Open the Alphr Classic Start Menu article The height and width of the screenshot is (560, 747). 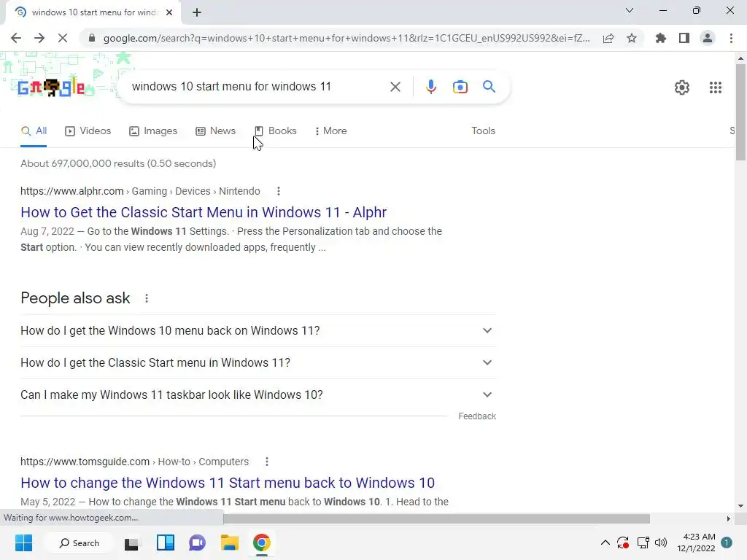click(x=204, y=212)
